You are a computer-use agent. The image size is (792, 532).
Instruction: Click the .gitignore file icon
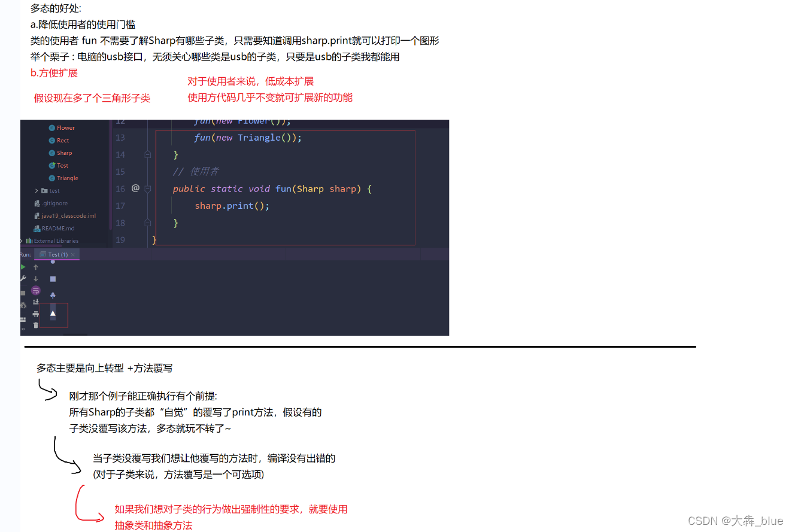point(37,203)
